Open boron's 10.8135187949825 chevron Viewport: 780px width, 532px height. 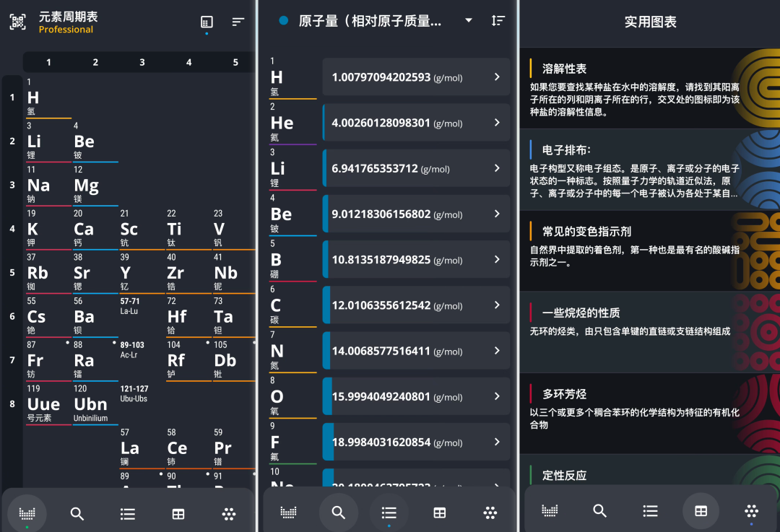(x=497, y=260)
